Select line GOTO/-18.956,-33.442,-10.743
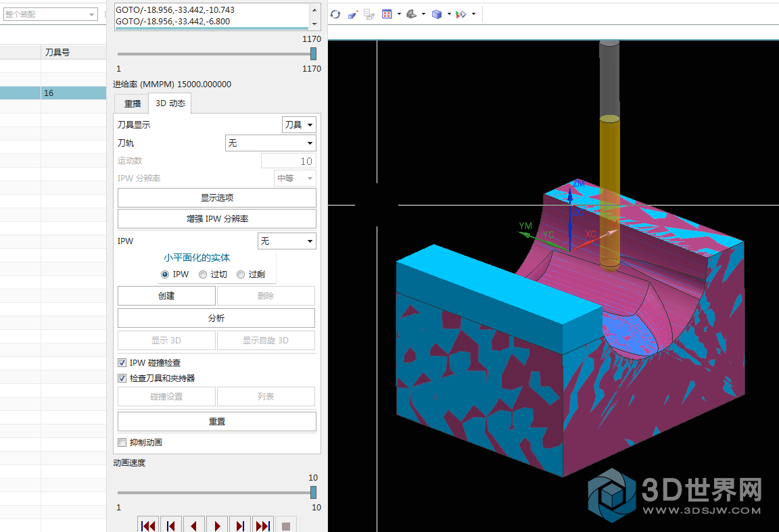This screenshot has width=779, height=532. pyautogui.click(x=175, y=9)
